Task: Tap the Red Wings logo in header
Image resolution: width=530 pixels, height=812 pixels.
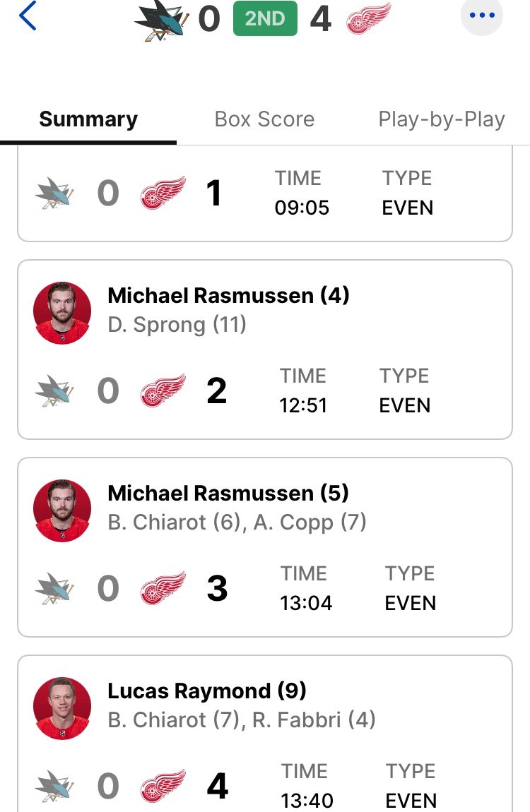Action: (368, 18)
